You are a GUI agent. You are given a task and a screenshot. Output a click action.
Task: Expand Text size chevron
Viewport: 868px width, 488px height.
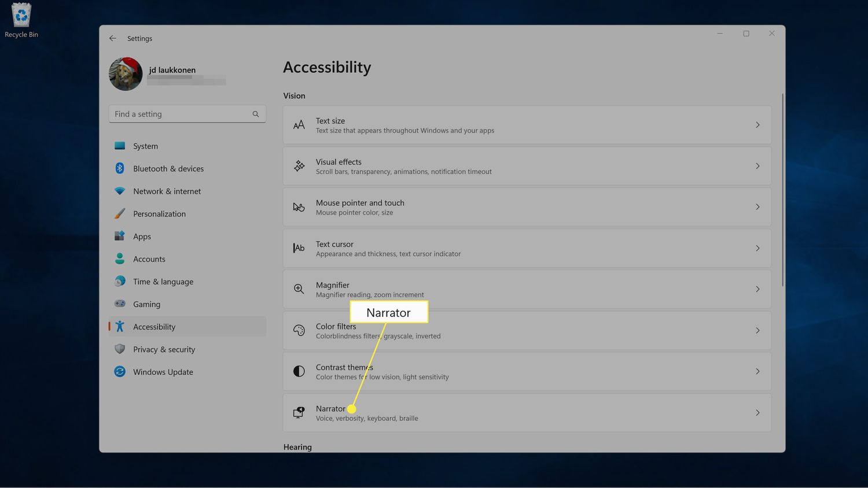point(757,125)
